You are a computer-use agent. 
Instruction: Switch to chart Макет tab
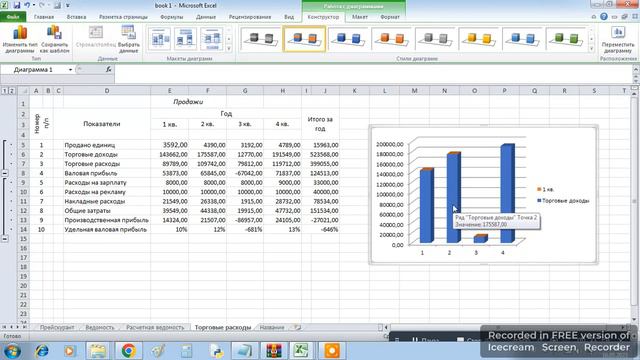click(360, 17)
